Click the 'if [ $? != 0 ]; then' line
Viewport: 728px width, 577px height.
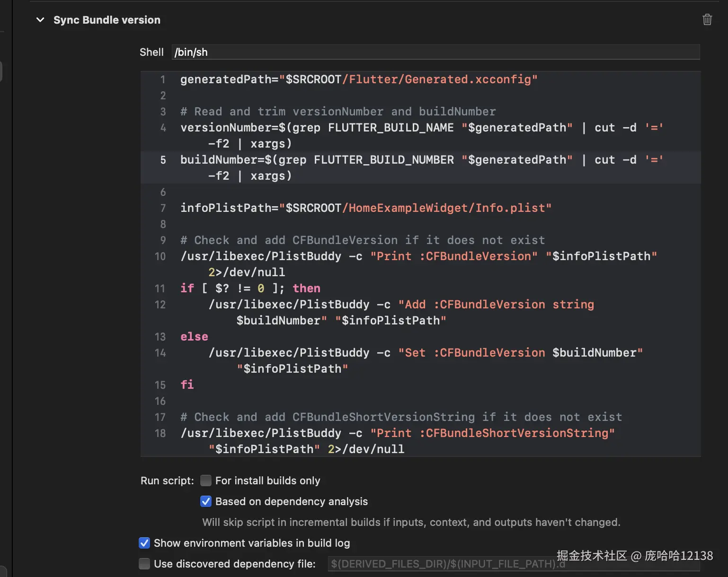[x=250, y=288]
